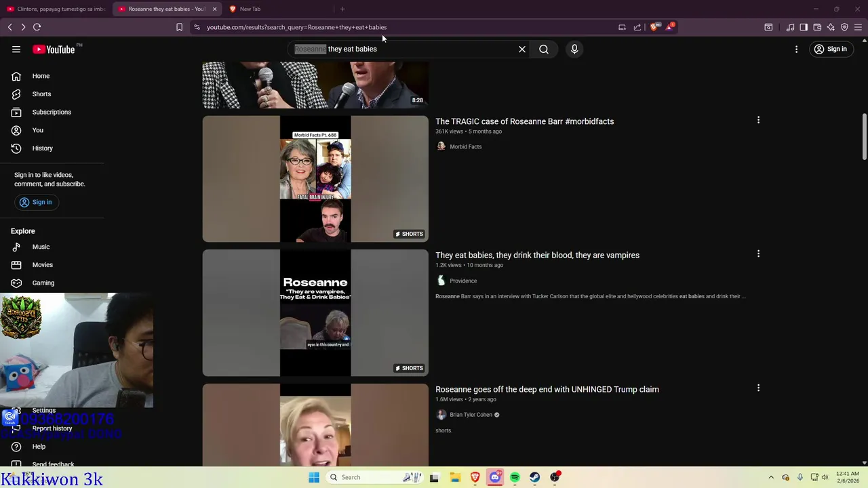This screenshot has width=868, height=488.
Task: Click the YouTube logo
Action: (54, 49)
